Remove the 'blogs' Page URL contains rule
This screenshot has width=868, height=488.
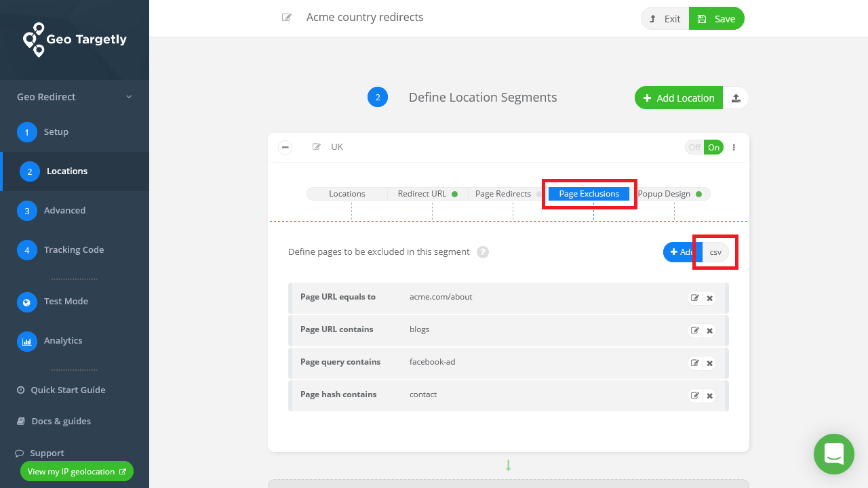click(x=709, y=330)
